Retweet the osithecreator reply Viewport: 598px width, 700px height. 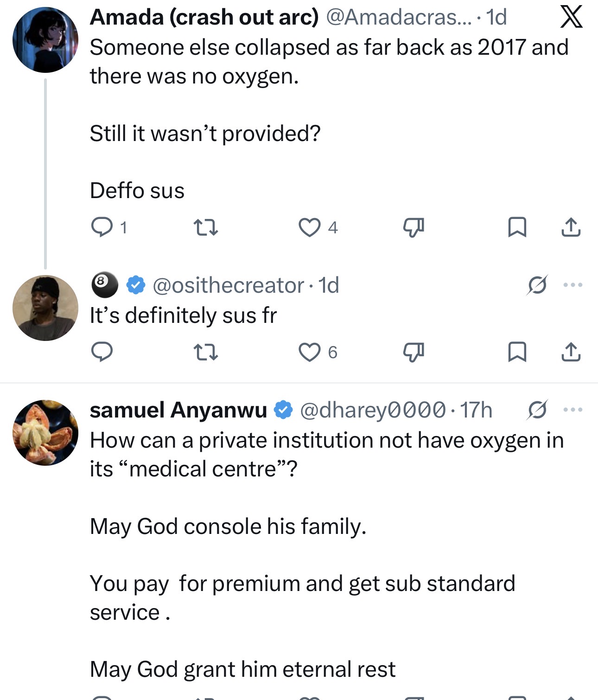[x=205, y=352]
